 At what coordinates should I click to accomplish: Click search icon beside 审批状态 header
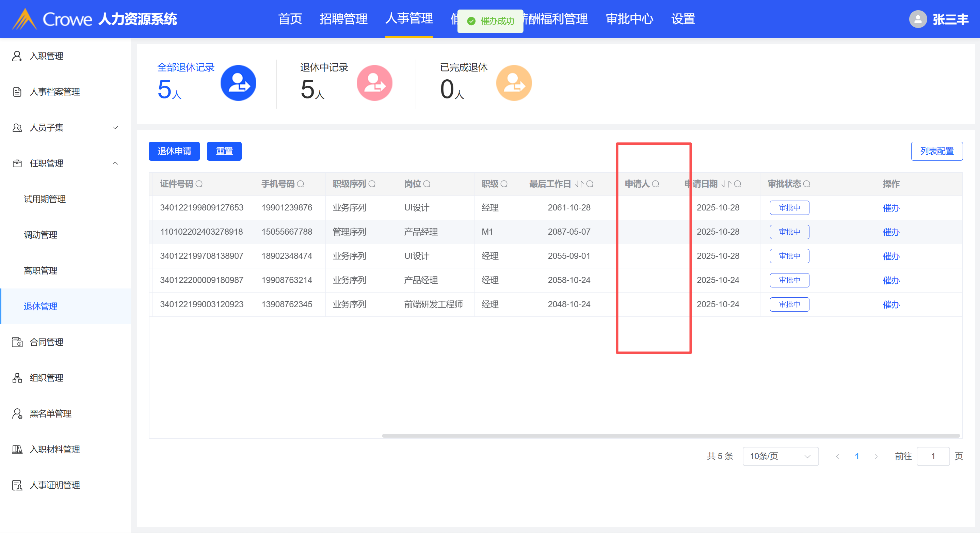point(806,184)
